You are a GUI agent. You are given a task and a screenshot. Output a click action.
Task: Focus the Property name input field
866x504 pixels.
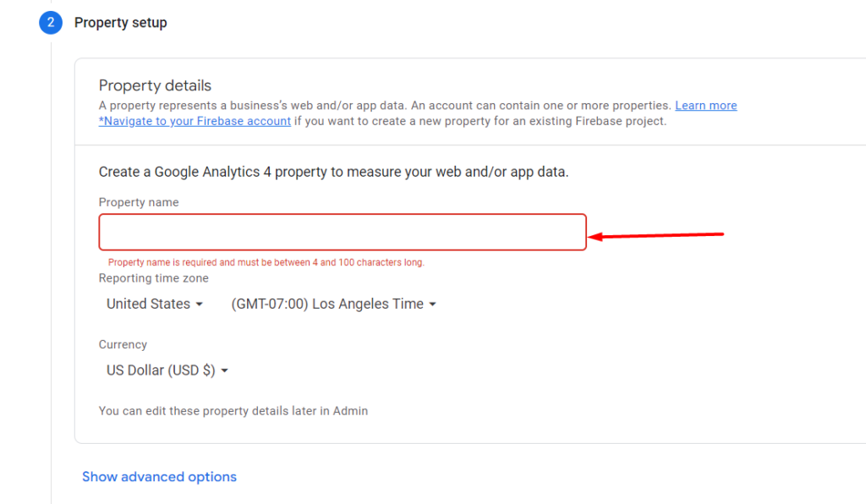343,232
